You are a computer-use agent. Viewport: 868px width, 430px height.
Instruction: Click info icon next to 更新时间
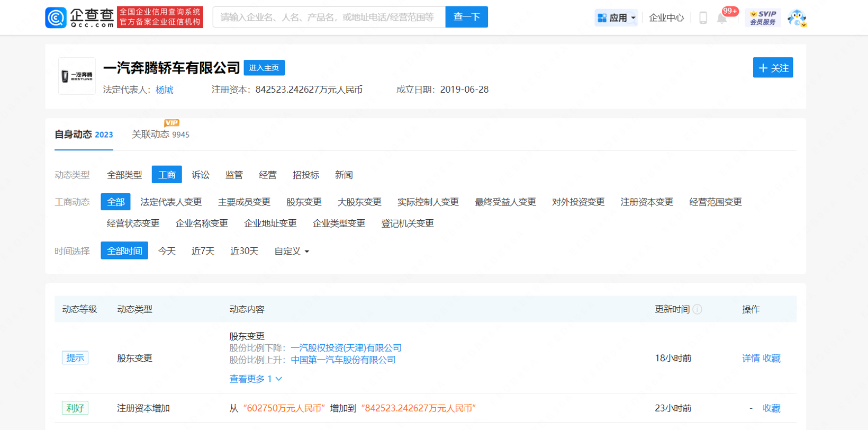coord(698,309)
